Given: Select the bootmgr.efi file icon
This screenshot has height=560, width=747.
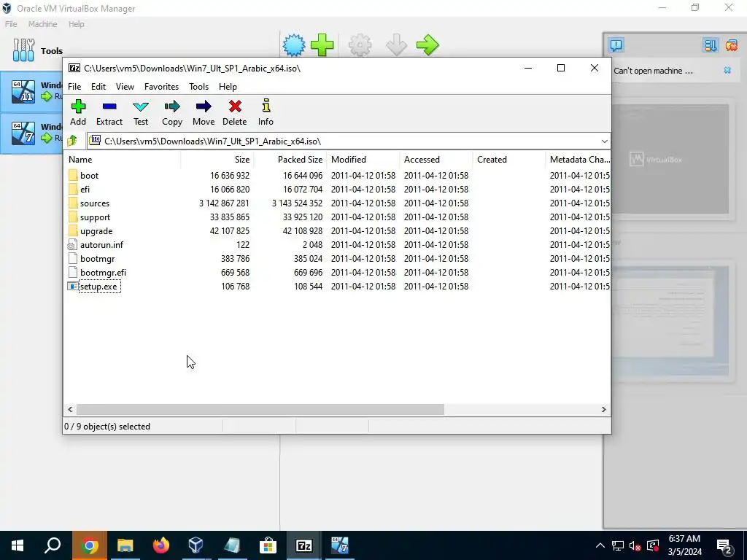Looking at the screenshot, I should 72,273.
